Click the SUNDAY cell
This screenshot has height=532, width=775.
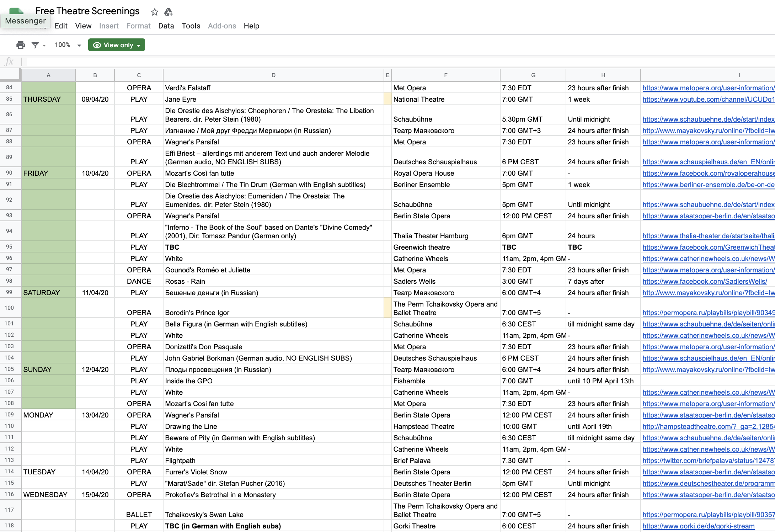point(48,369)
